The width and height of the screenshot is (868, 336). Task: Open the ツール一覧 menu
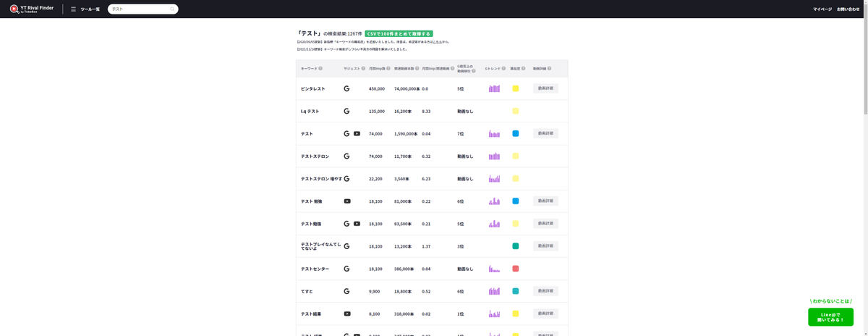click(x=90, y=9)
